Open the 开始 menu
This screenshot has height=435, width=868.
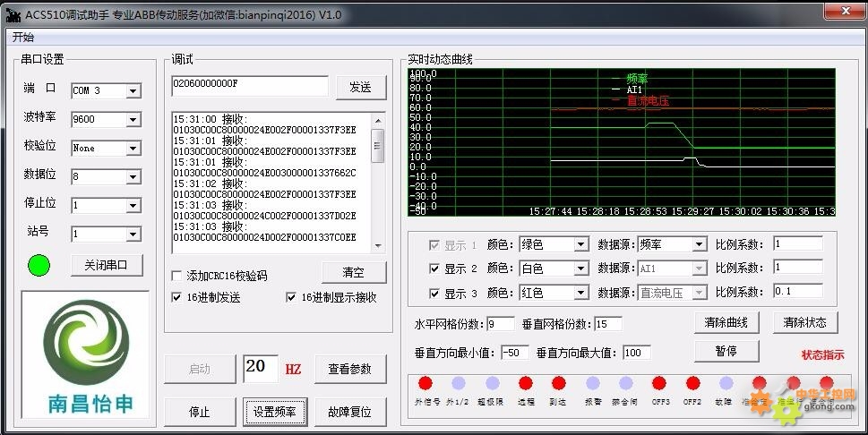22,37
